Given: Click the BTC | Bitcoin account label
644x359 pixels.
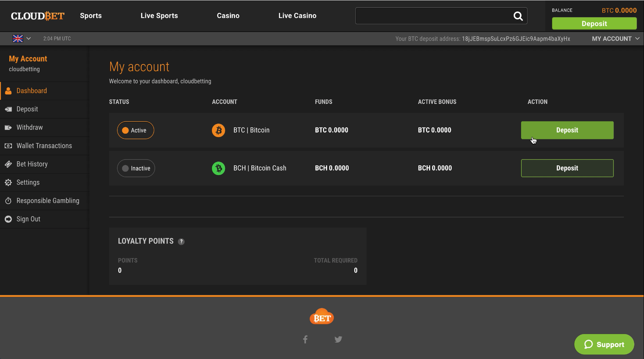Looking at the screenshot, I should pos(251,130).
